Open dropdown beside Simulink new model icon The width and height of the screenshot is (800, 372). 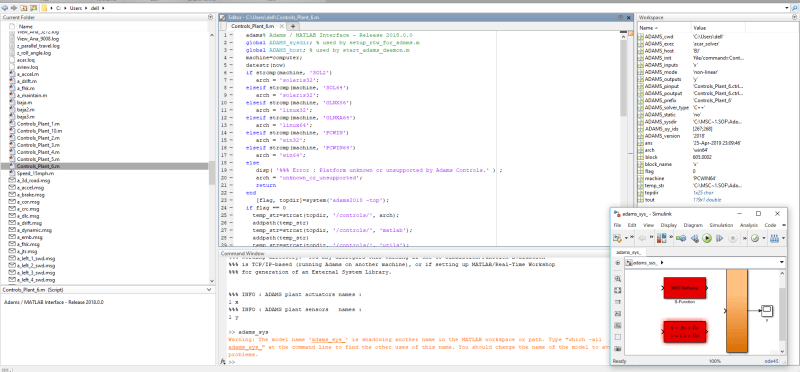[627, 238]
